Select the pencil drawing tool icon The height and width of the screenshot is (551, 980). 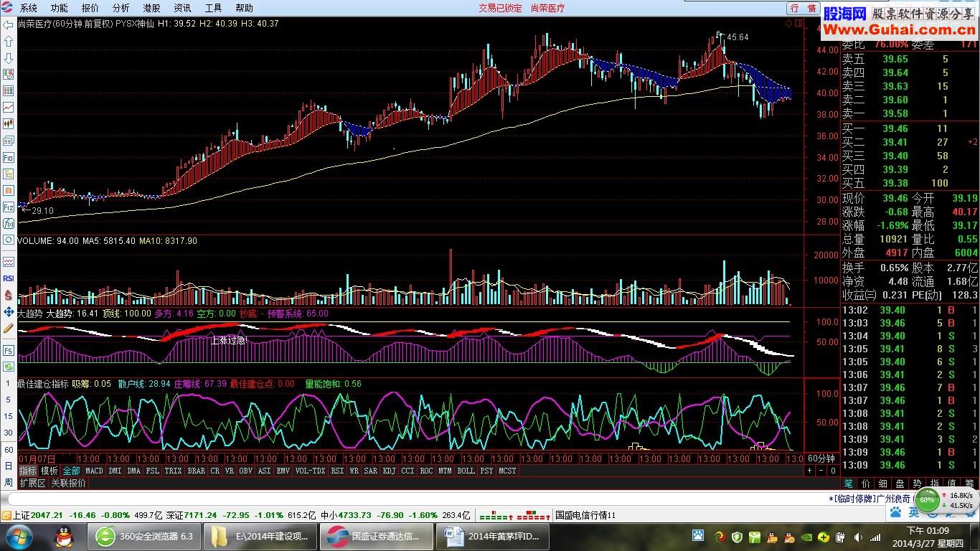(x=9, y=328)
